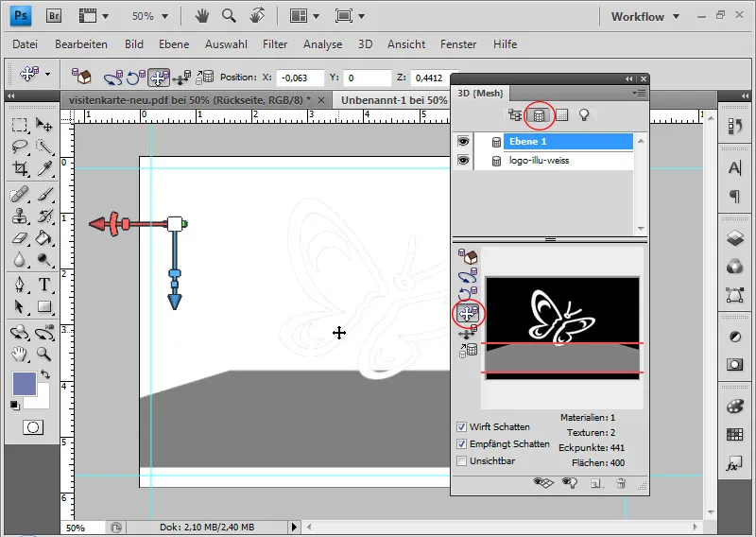Open the Filter menu
Screen dimensions: 756x537
(x=275, y=44)
